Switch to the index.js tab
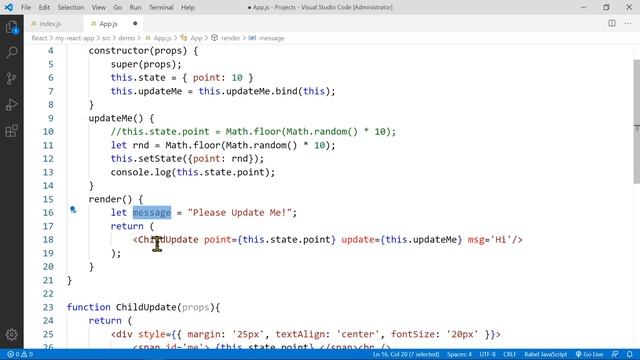This screenshot has height=360, width=640. tap(50, 24)
